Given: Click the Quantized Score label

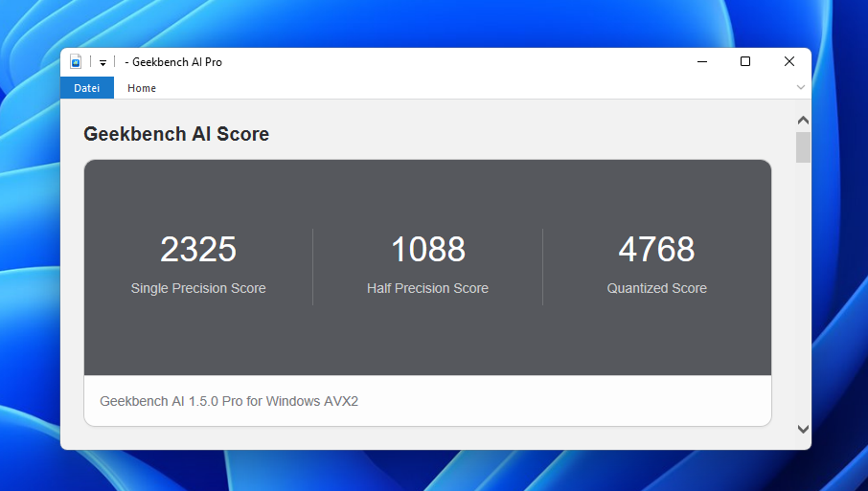Looking at the screenshot, I should point(656,288).
